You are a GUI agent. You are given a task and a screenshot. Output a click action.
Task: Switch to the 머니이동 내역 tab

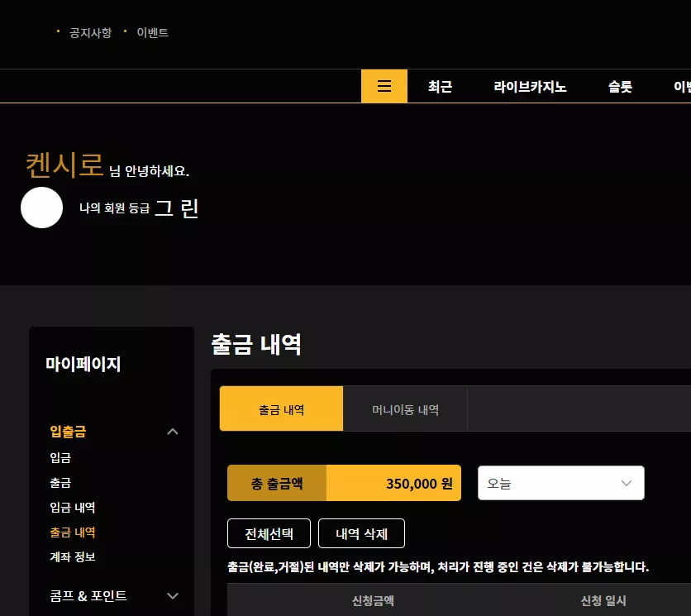coord(405,408)
